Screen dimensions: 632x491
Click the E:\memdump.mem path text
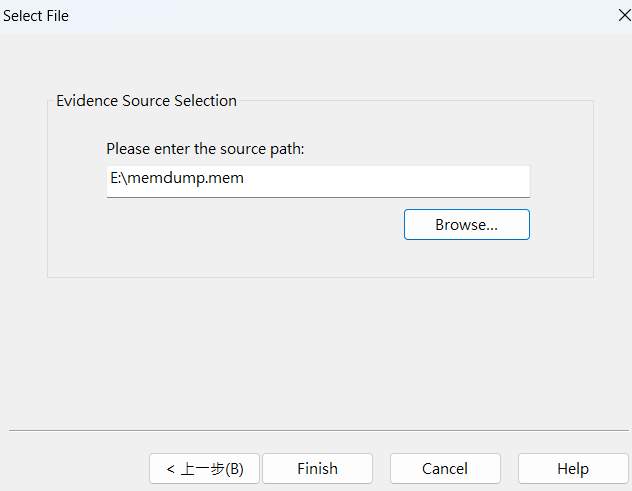coord(177,181)
